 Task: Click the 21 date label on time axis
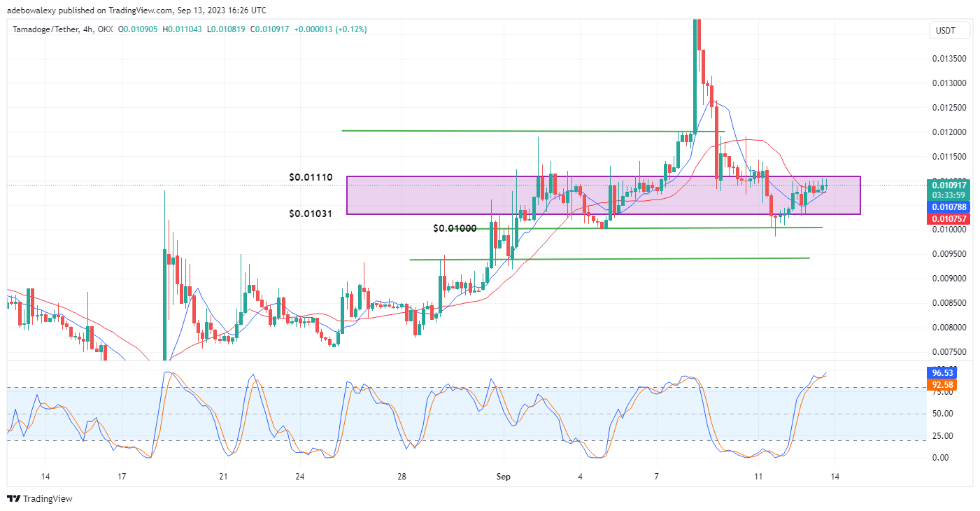[x=223, y=477]
